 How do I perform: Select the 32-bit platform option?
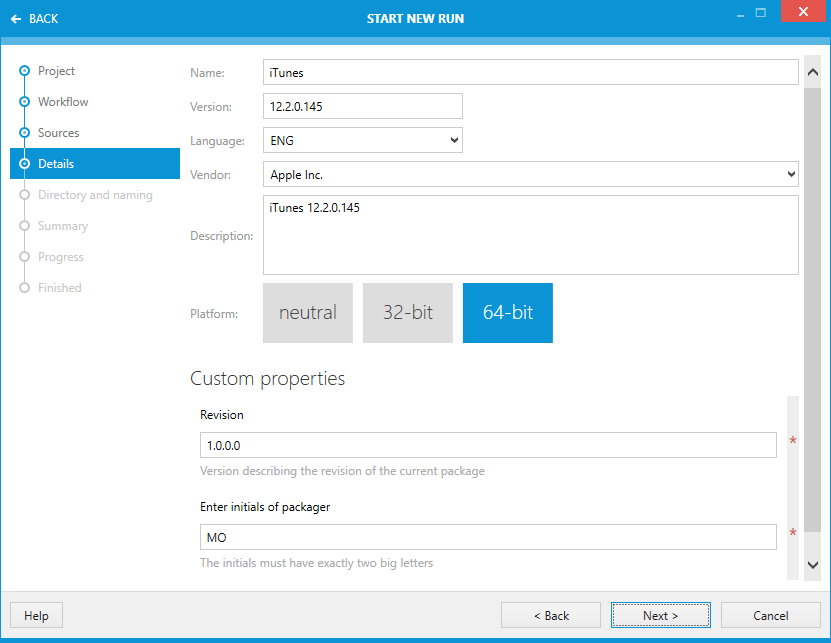pos(408,313)
